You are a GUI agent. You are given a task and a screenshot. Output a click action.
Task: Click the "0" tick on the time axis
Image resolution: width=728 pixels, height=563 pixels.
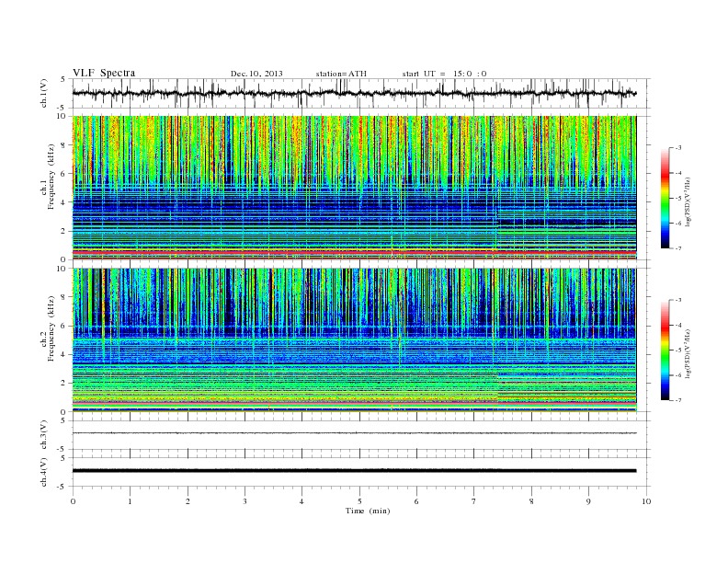(73, 501)
